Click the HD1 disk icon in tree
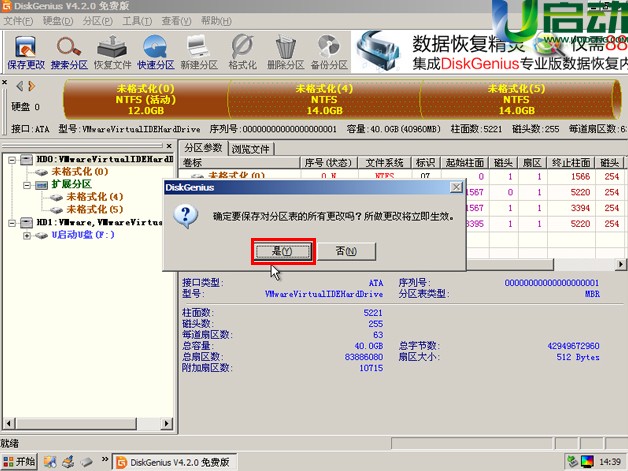This screenshot has width=628, height=471. tap(26, 222)
